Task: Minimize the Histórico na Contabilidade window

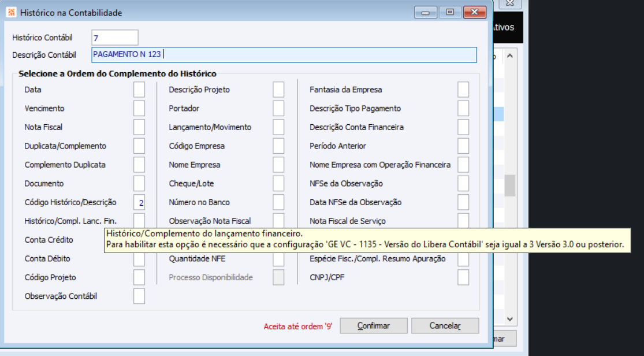Action: tap(426, 12)
